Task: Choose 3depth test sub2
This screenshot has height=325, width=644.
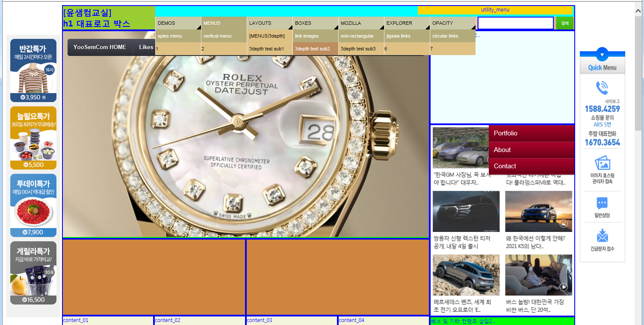Action: coord(316,49)
